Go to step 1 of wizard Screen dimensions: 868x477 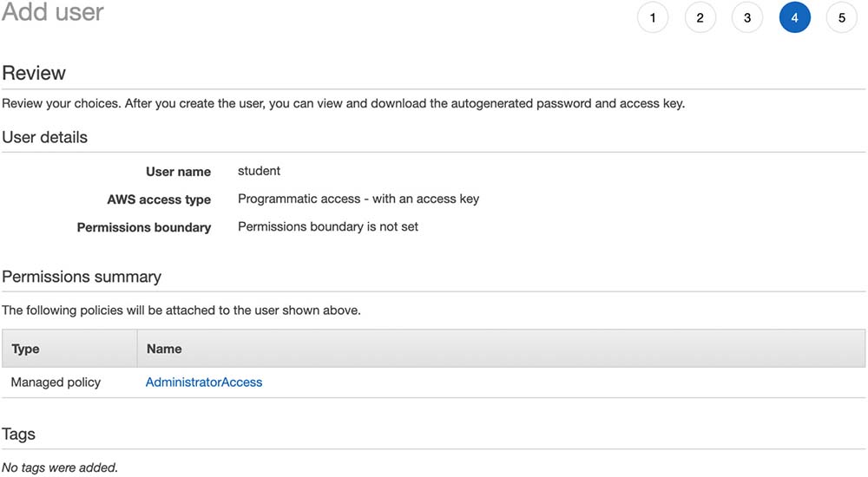pyautogui.click(x=653, y=17)
